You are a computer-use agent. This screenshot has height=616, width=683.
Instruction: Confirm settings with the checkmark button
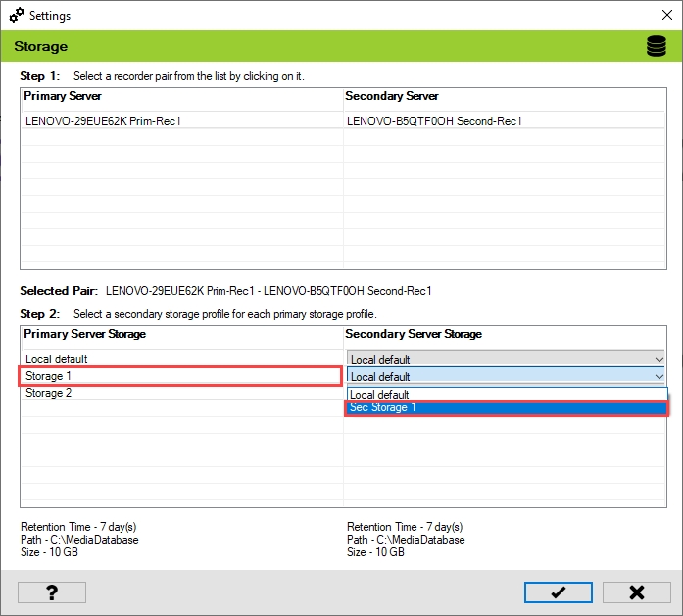coord(558,592)
